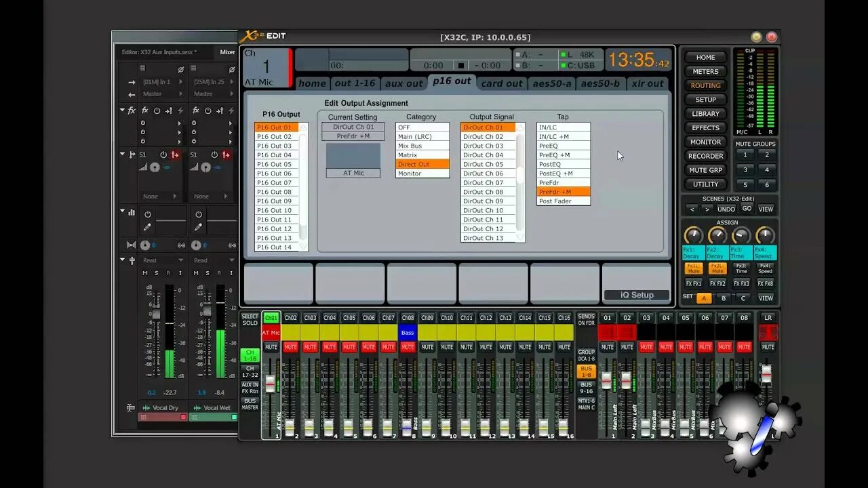Click the iQ Setup button
The width and height of the screenshot is (868, 488).
637,295
